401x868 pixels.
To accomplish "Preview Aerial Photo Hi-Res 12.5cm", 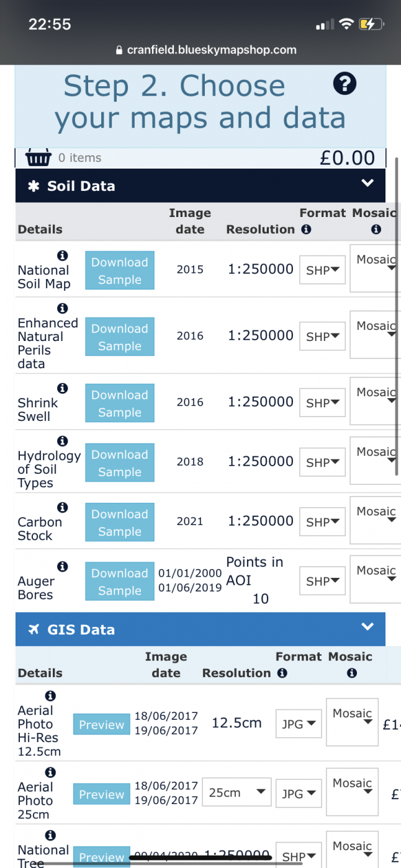I will pos(102,725).
